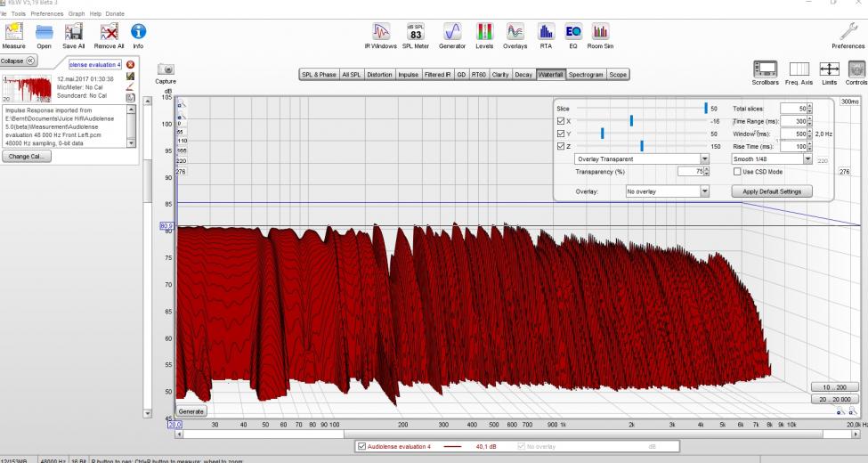
Task: Open the No overlay dropdown
Action: pyautogui.click(x=704, y=191)
